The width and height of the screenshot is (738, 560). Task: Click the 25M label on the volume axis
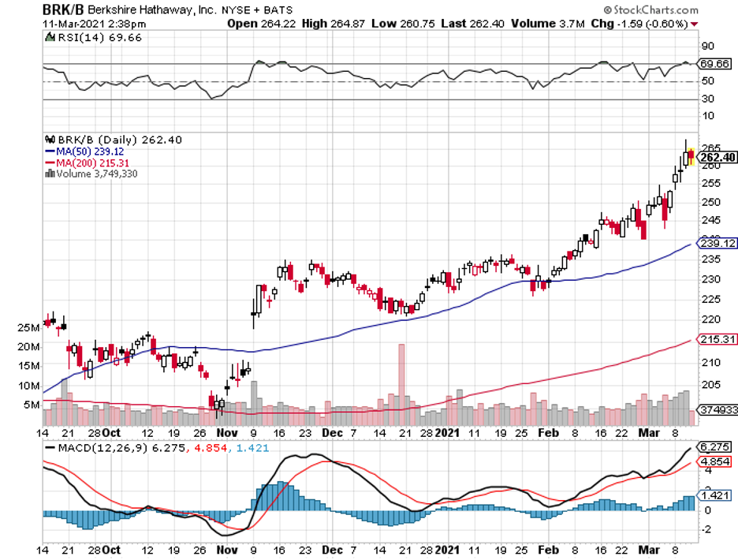click(28, 327)
